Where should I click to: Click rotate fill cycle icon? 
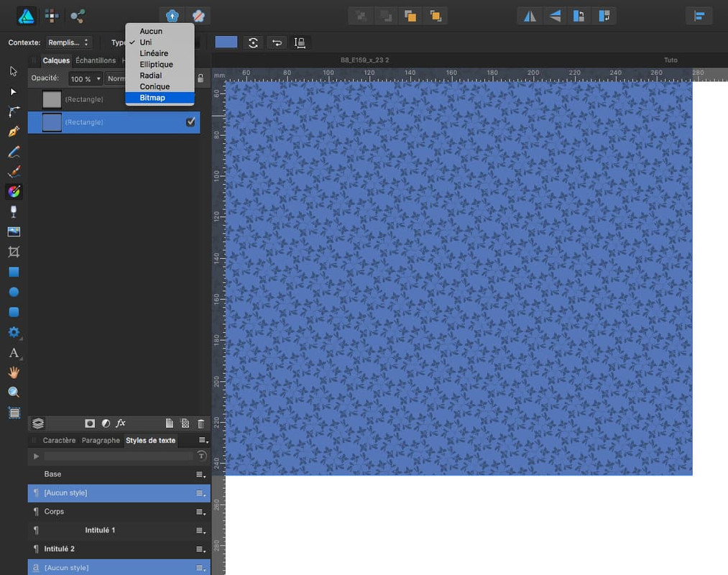pos(253,42)
